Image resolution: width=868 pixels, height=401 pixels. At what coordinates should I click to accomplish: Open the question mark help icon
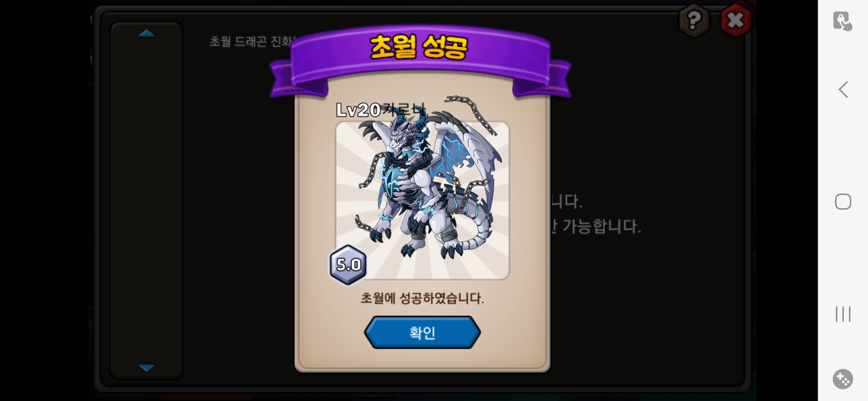point(694,20)
